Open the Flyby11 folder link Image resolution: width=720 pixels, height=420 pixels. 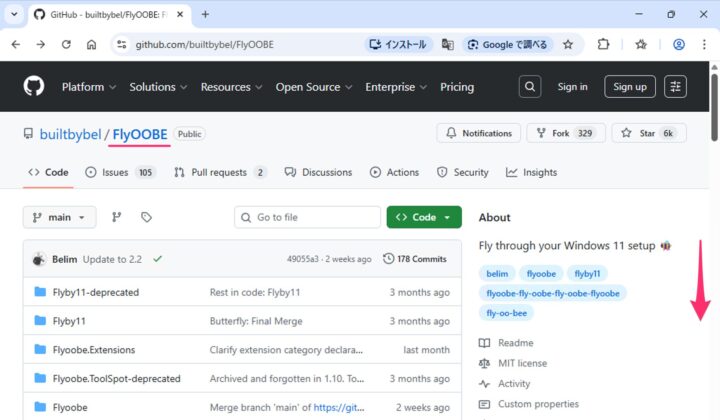[69, 321]
